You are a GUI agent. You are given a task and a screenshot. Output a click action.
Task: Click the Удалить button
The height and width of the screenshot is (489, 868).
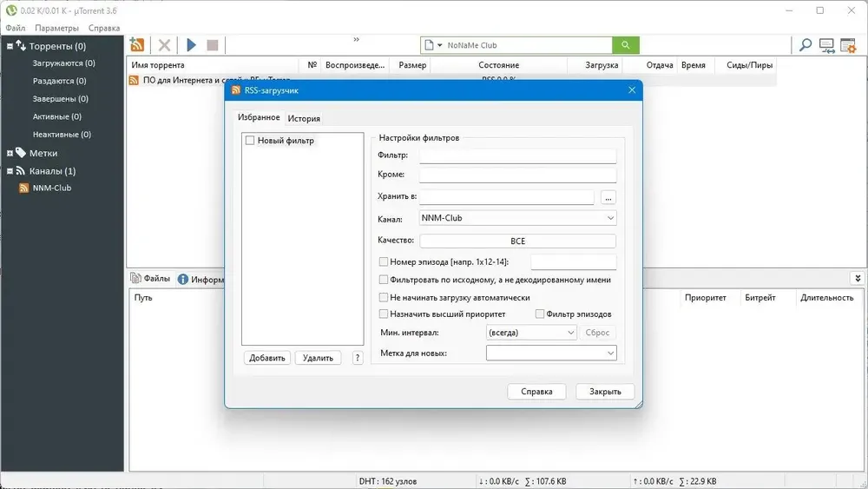click(318, 358)
